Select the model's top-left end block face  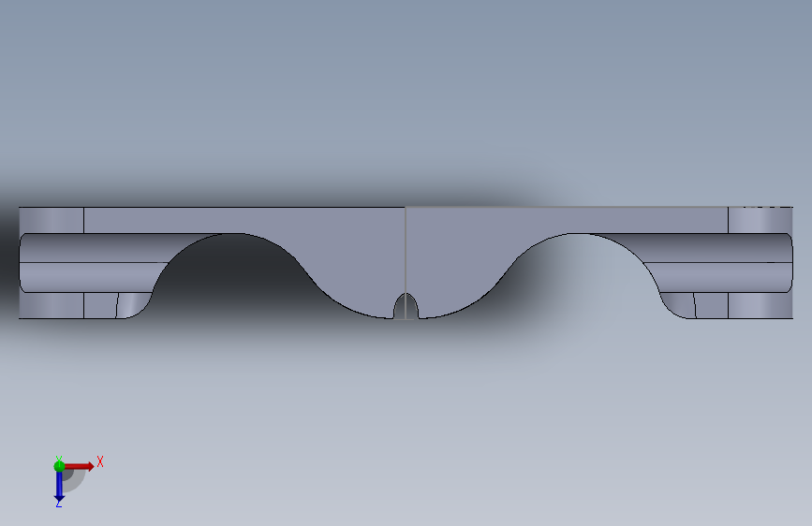pos(52,220)
